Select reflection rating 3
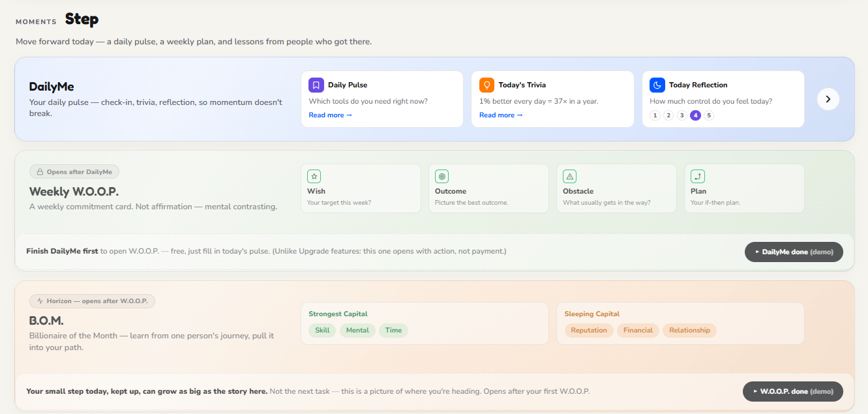The height and width of the screenshot is (414, 868). [x=681, y=115]
